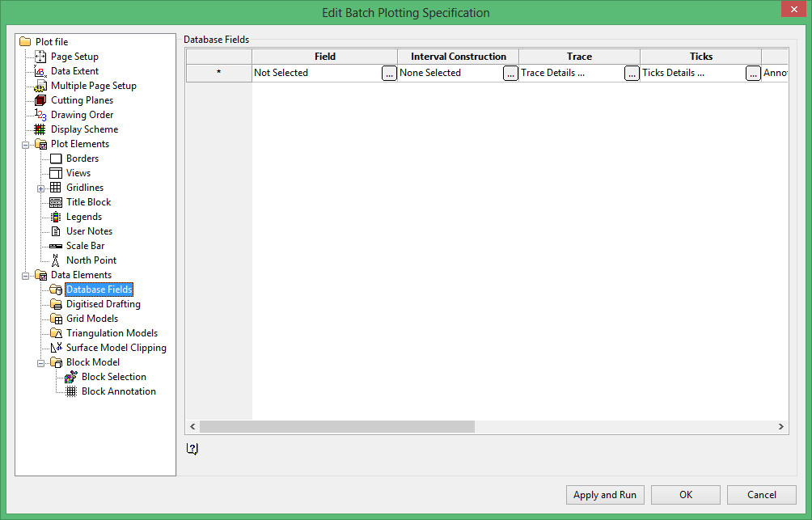This screenshot has width=812, height=520.
Task: Click the Plot file folder icon
Action: pos(25,41)
